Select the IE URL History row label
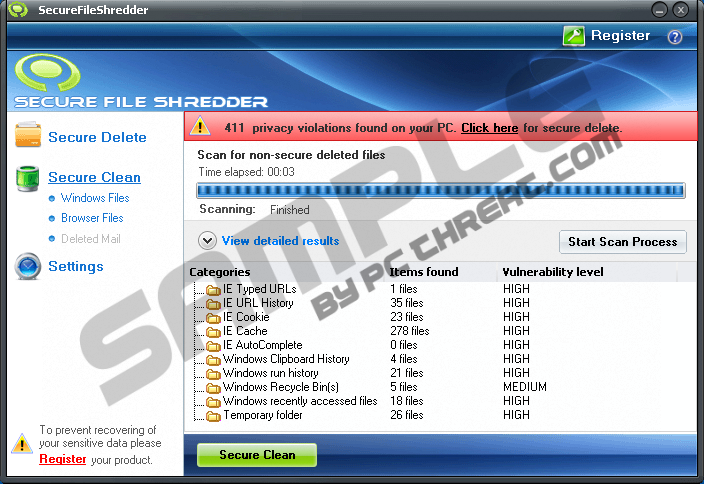The height and width of the screenshot is (484, 704). click(x=258, y=303)
